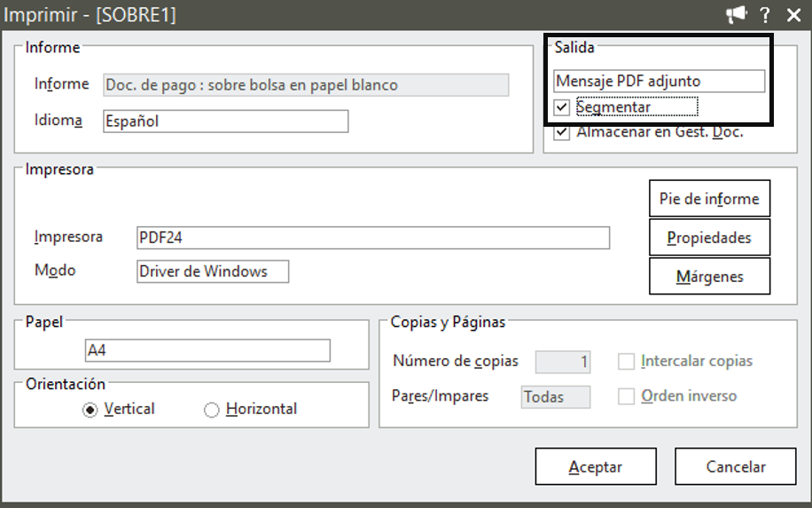Open the Márgenes settings
This screenshot has height=508, width=812.
[x=709, y=276]
